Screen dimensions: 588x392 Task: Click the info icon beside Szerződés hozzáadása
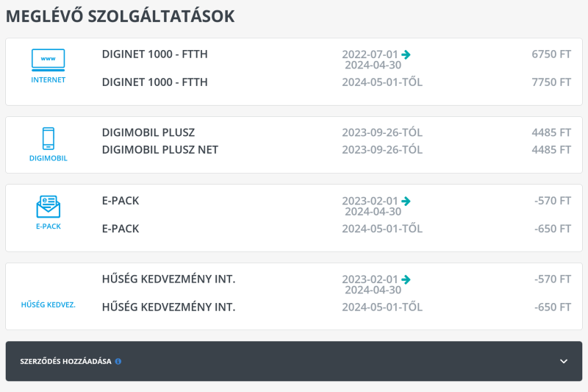pos(118,361)
